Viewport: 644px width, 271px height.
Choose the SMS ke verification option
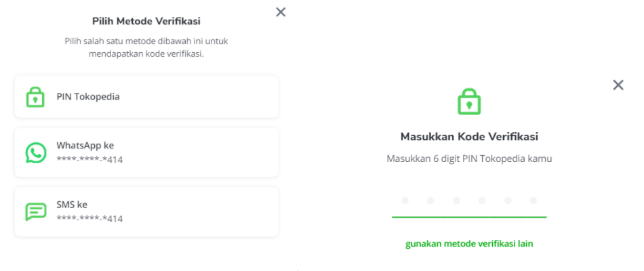[x=146, y=212]
